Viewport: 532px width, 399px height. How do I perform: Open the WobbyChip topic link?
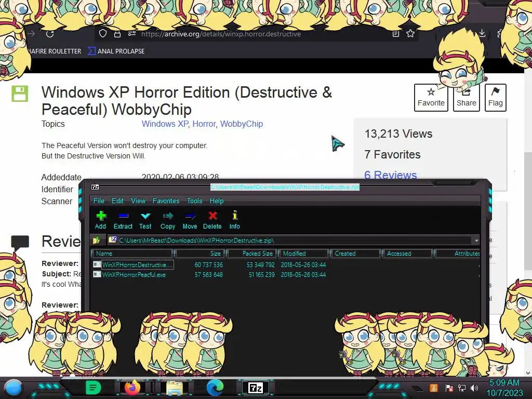point(242,124)
